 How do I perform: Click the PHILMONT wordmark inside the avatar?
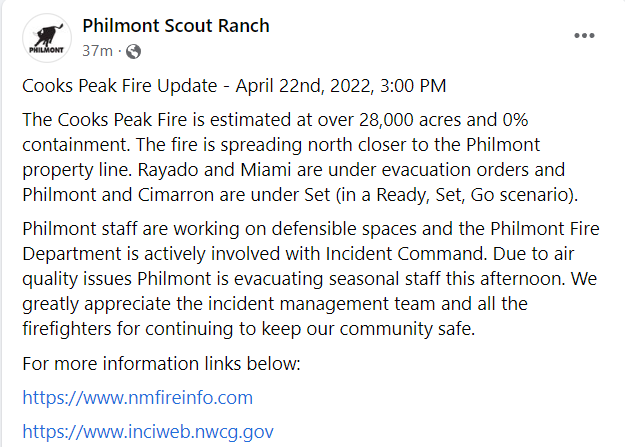[46, 50]
